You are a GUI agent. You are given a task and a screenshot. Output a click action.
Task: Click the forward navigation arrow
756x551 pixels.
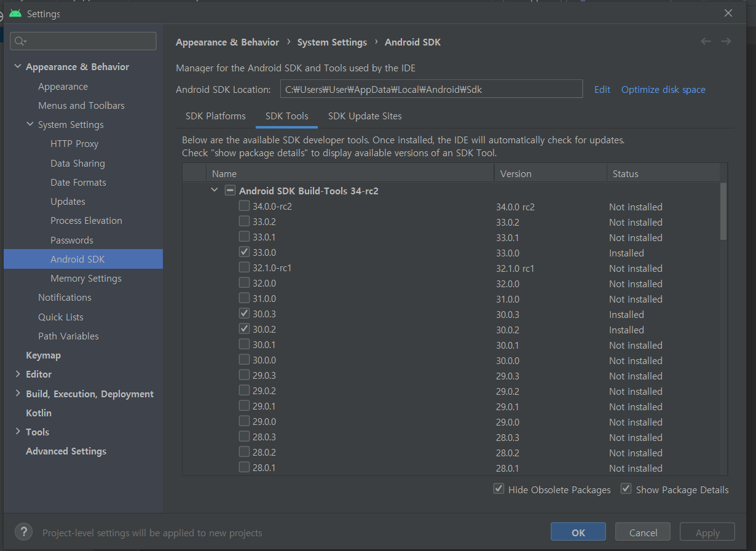(726, 41)
